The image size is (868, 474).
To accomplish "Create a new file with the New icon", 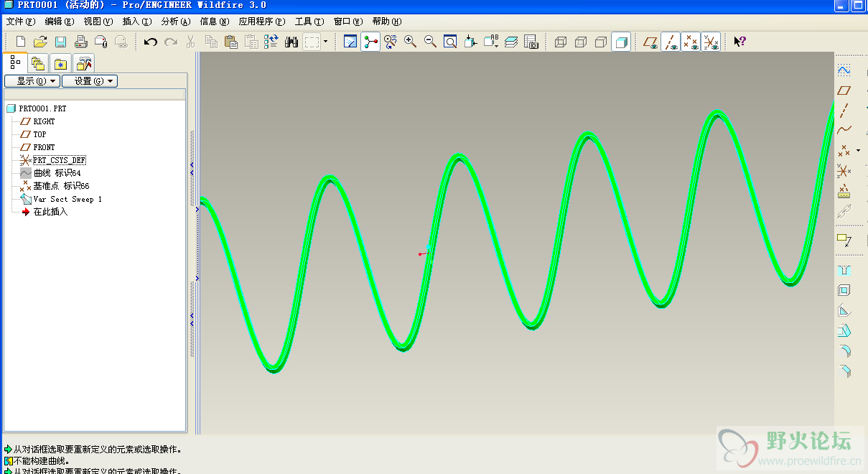I will pos(21,42).
